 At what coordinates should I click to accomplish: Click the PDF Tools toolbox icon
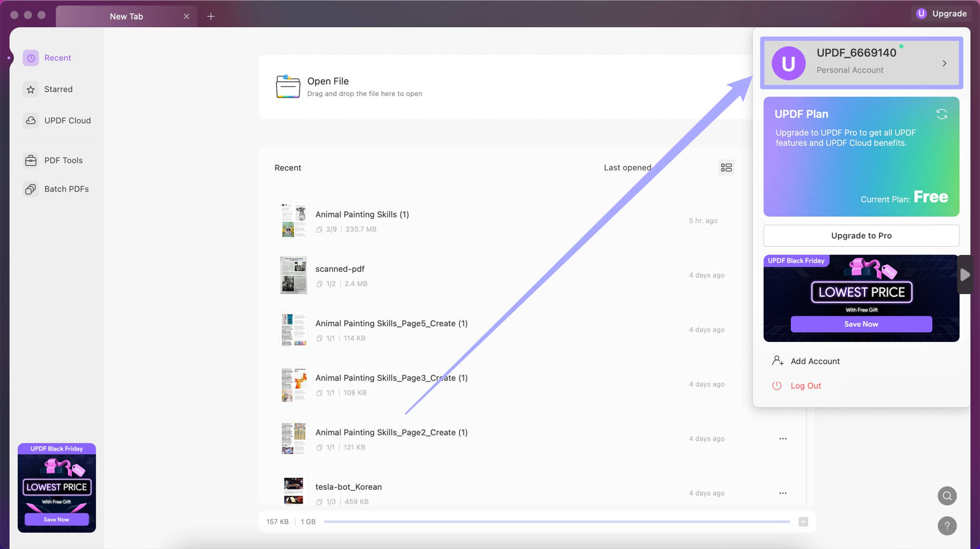coord(31,160)
